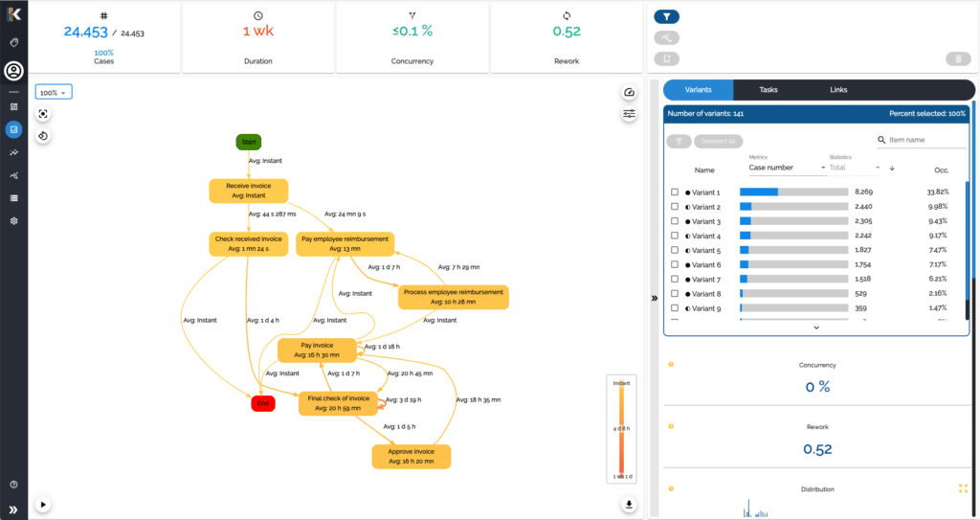
Task: Click the reset view icon under fit-to-screen
Action: coord(43,136)
